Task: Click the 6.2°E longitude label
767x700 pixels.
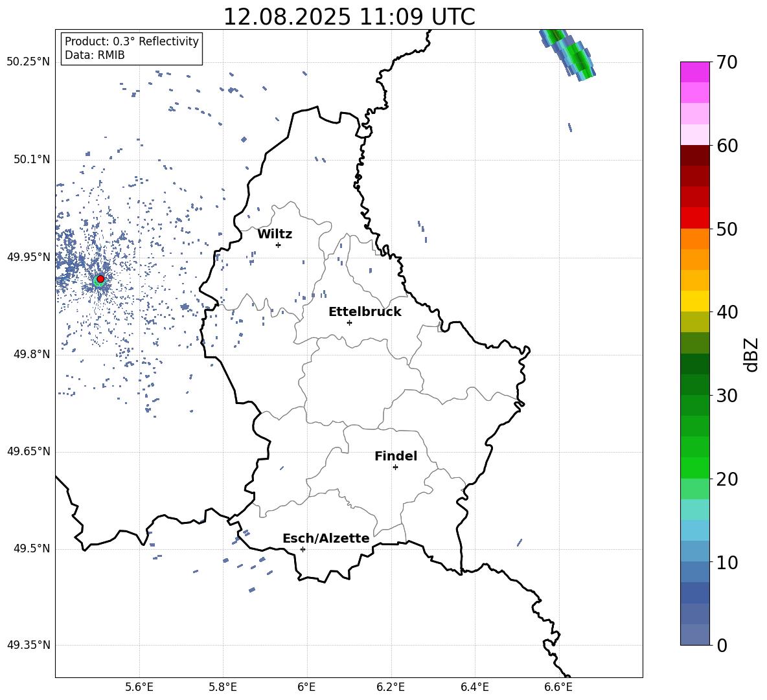Action: pyautogui.click(x=391, y=687)
